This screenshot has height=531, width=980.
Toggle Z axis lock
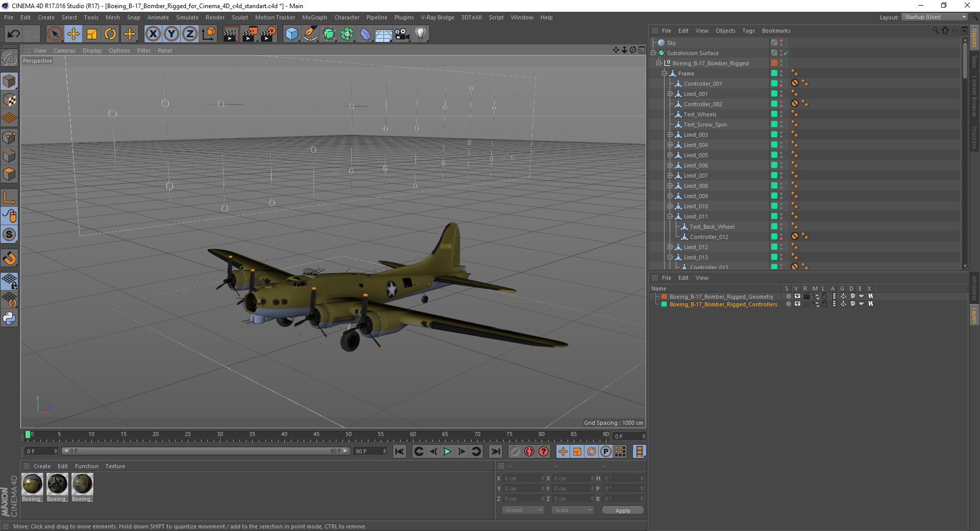189,34
